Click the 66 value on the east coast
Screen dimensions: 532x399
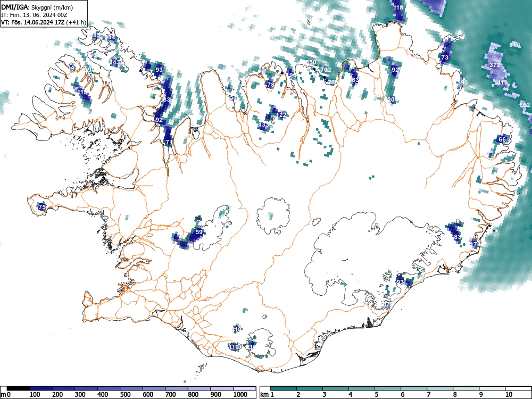coord(502,139)
